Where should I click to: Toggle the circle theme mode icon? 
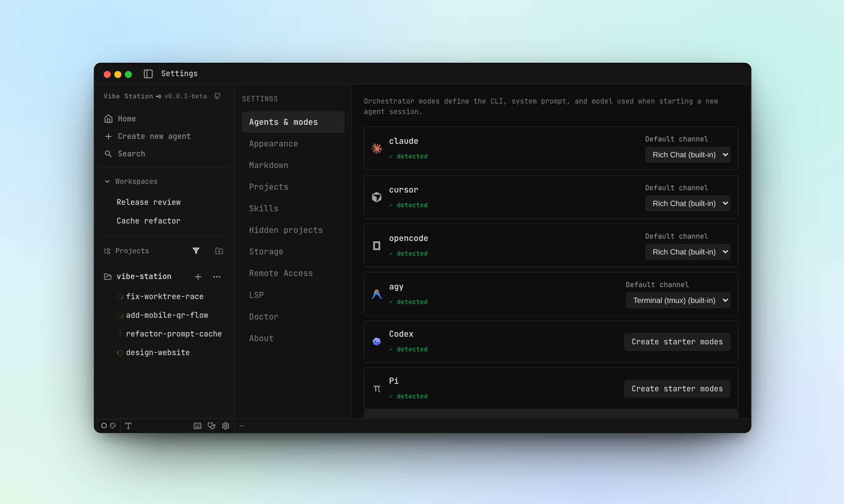104,425
